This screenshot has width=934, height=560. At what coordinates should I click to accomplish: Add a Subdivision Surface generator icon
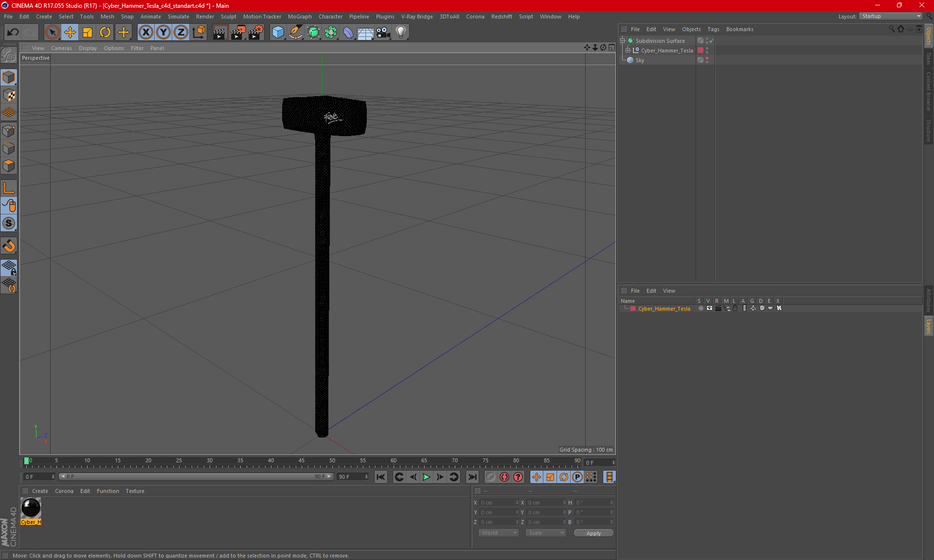[x=313, y=32]
